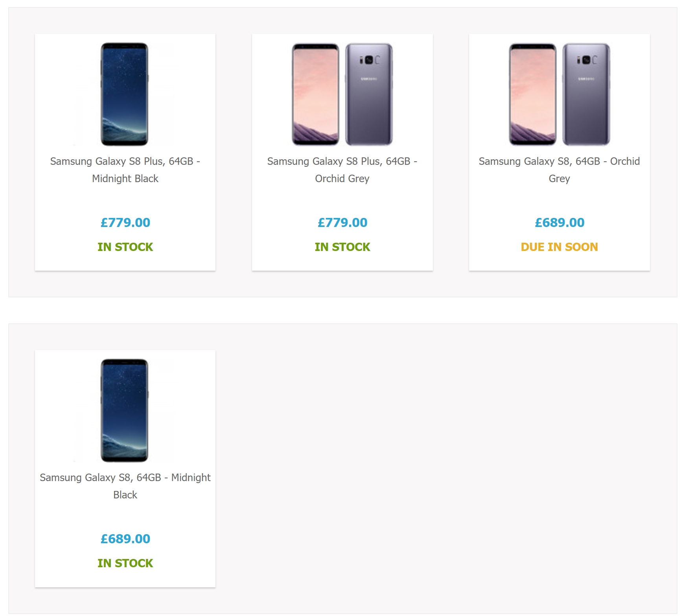Image resolution: width=685 pixels, height=616 pixels.
Task: Click the S8 Orchid Grey phone image
Action: 559,94
